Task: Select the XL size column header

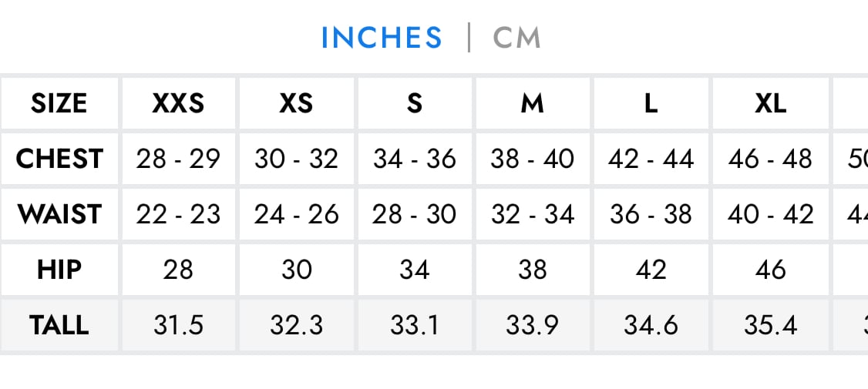Action: click(x=770, y=103)
